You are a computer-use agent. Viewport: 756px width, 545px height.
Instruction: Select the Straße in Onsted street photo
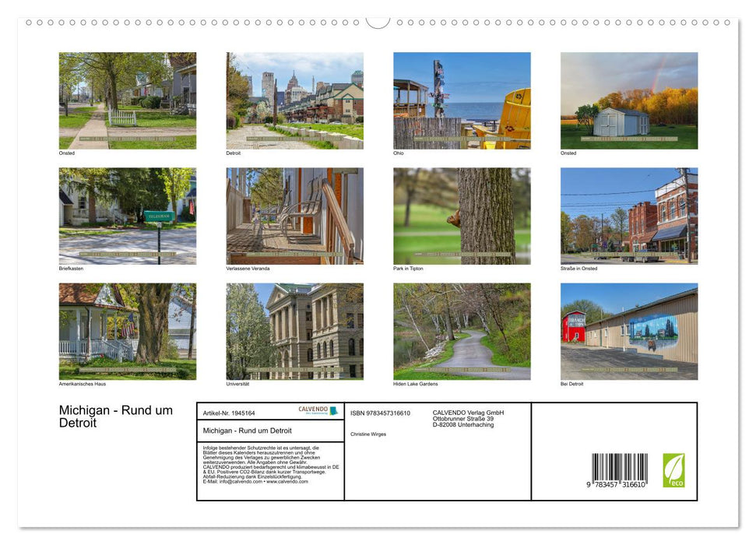pos(628,215)
